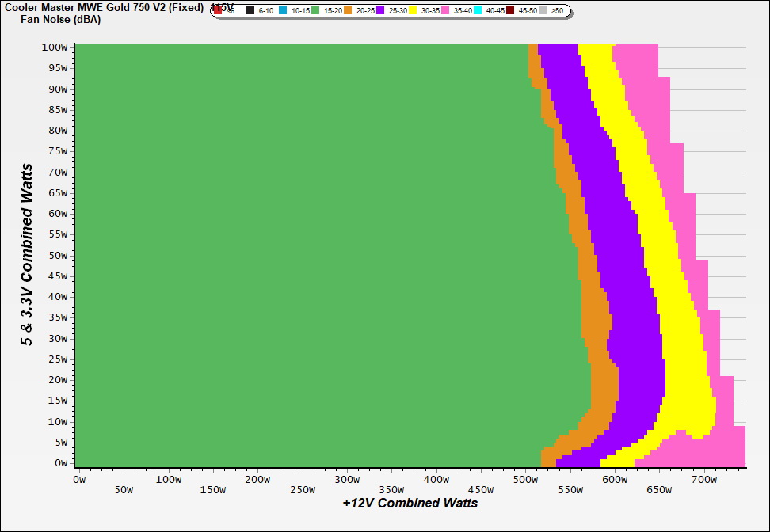
Task: Select the yellow 30-35 legend swatch
Action: [x=413, y=11]
